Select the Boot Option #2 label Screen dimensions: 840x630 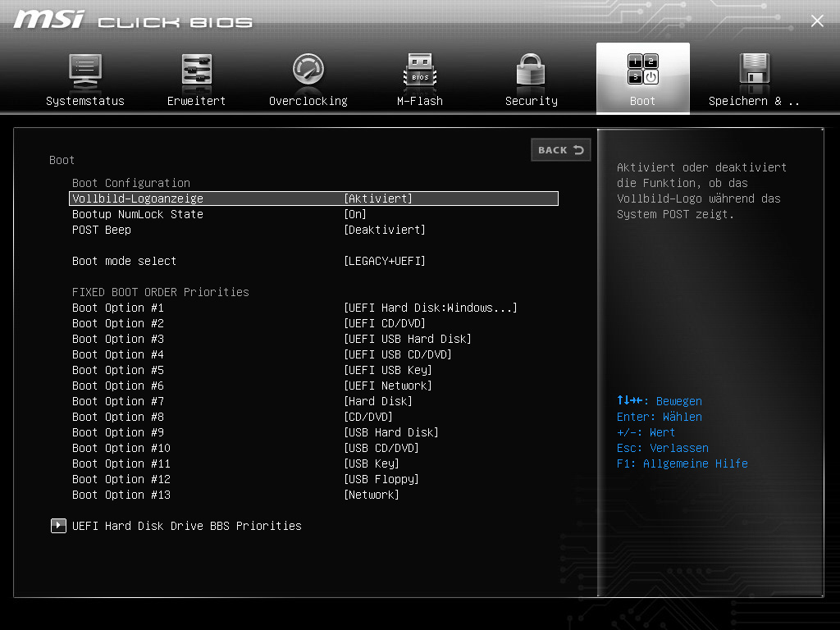click(118, 323)
